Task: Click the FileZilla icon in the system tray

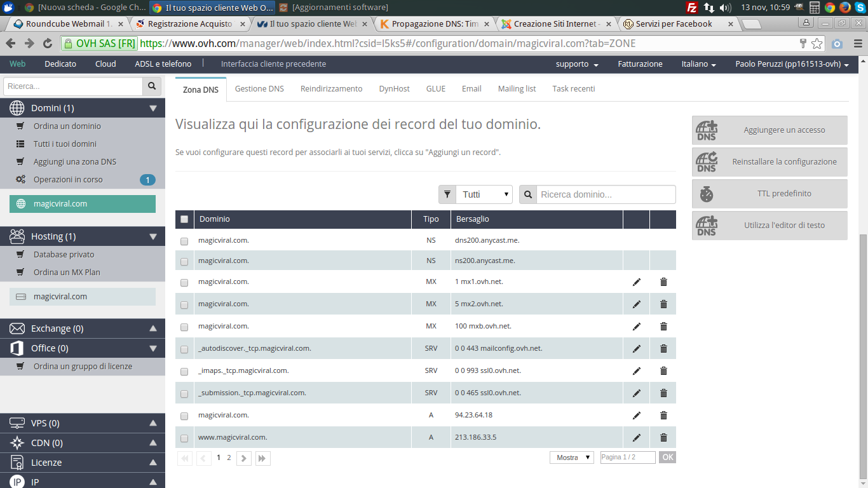Action: tap(693, 8)
